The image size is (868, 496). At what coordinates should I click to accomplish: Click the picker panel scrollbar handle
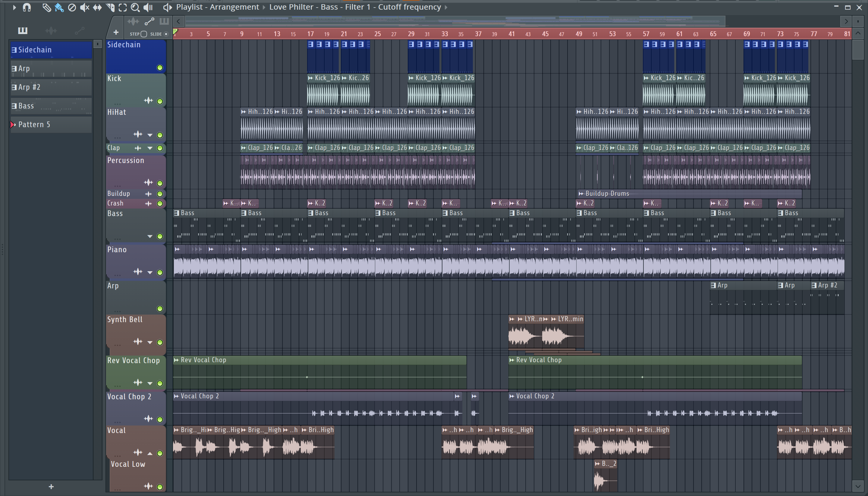click(x=97, y=44)
